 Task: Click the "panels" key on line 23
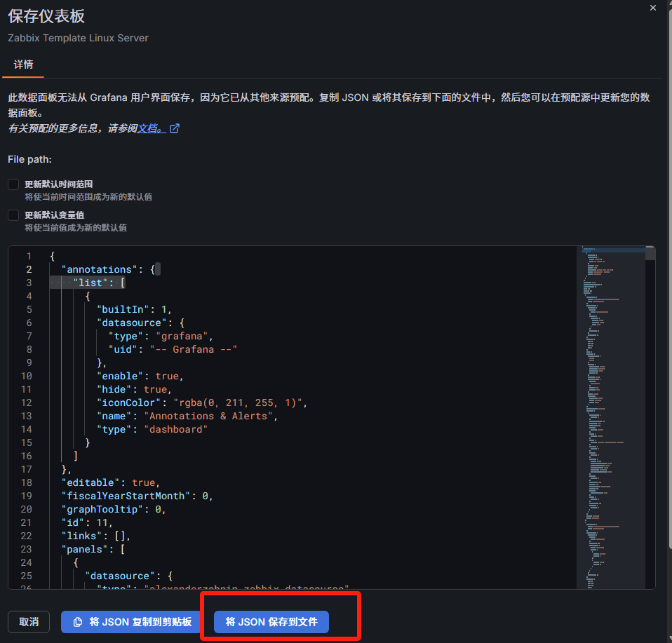click(84, 549)
